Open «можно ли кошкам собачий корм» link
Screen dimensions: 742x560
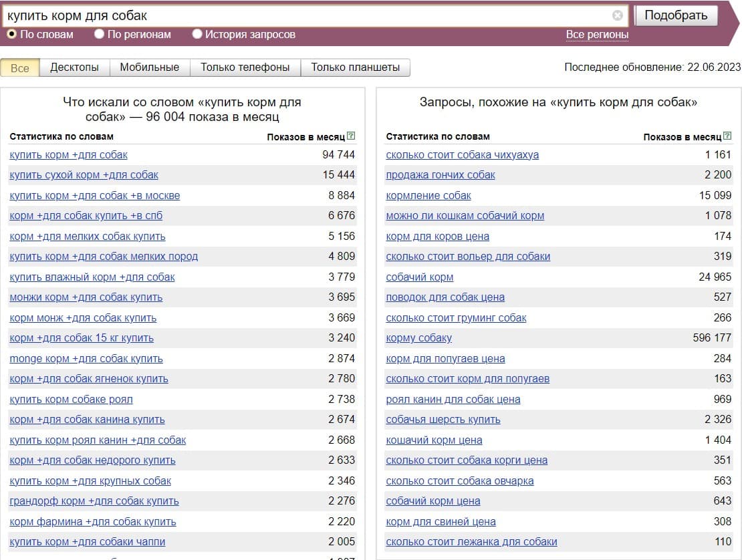pyautogui.click(x=465, y=216)
